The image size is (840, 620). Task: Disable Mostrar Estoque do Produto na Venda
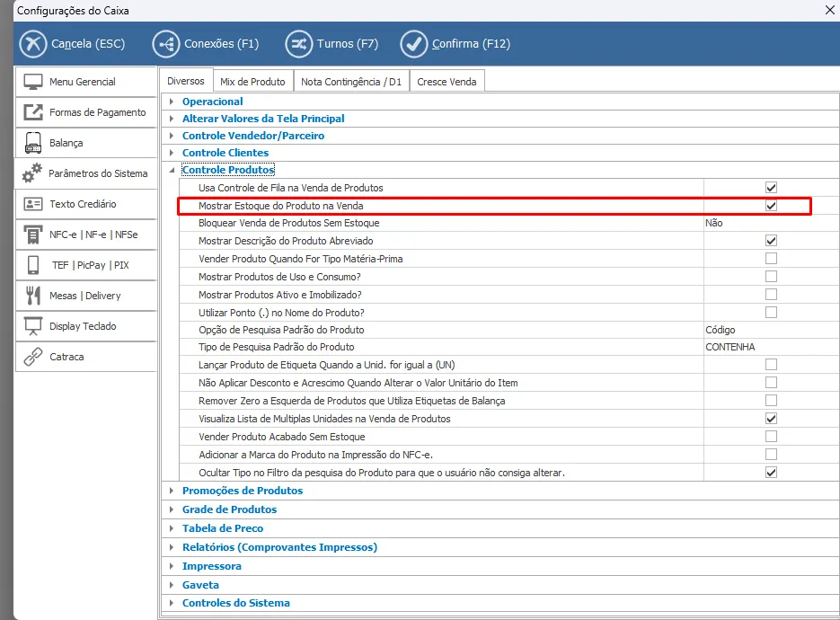771,206
